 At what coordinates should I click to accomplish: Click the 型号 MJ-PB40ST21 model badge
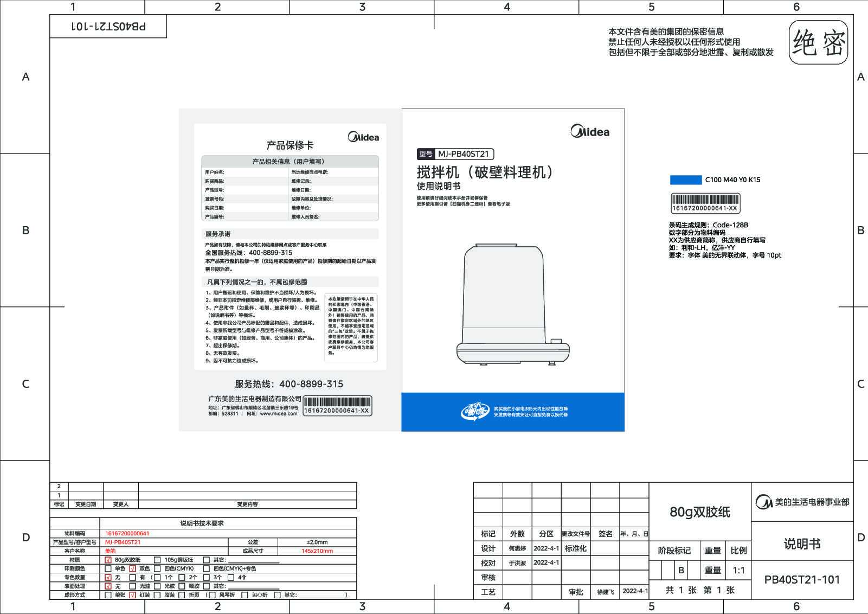(455, 154)
